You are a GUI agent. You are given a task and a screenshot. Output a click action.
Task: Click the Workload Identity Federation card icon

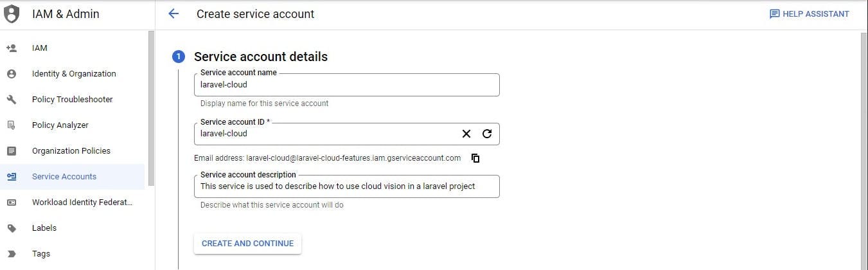[11, 203]
